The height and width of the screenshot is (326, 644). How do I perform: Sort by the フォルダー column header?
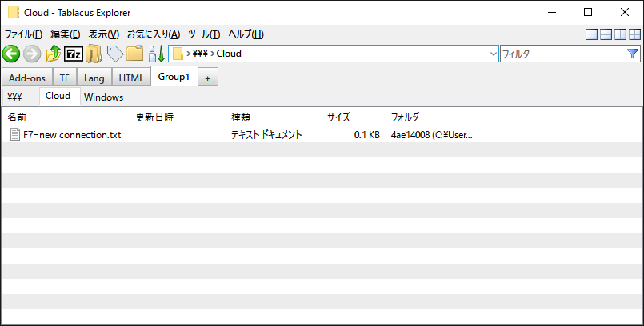434,117
